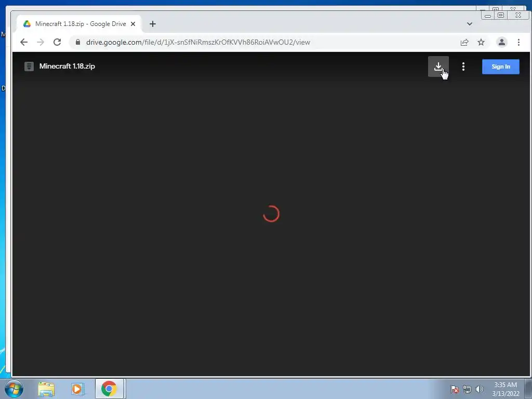Screen dimensions: 532x399
Task: Go back to previous page
Action: [x=24, y=42]
